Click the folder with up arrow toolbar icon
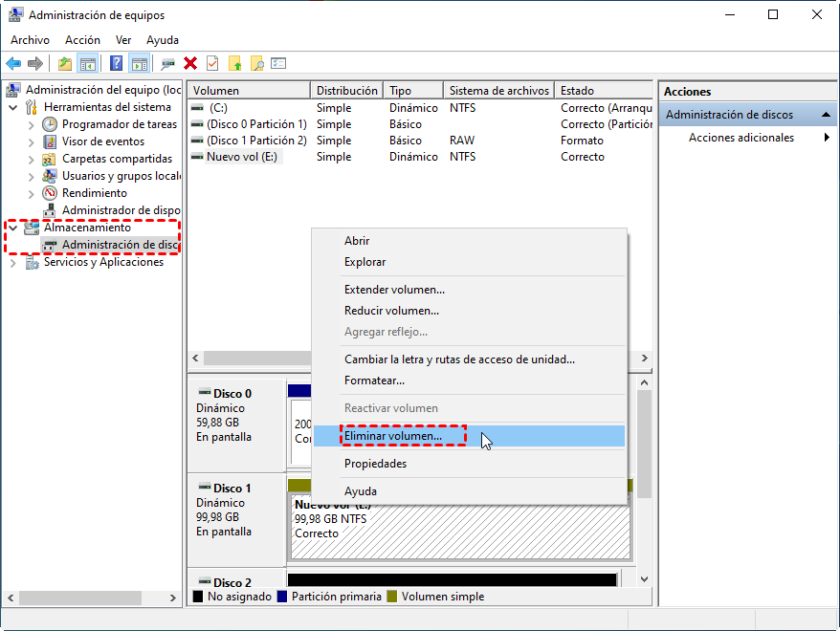This screenshot has width=840, height=631. tap(235, 64)
